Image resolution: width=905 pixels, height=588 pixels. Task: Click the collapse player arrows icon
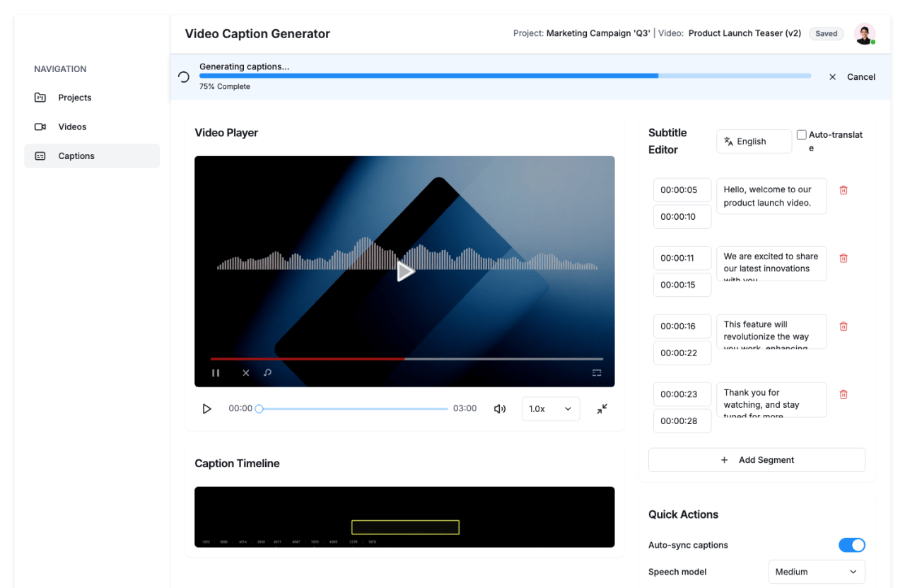[x=602, y=409]
